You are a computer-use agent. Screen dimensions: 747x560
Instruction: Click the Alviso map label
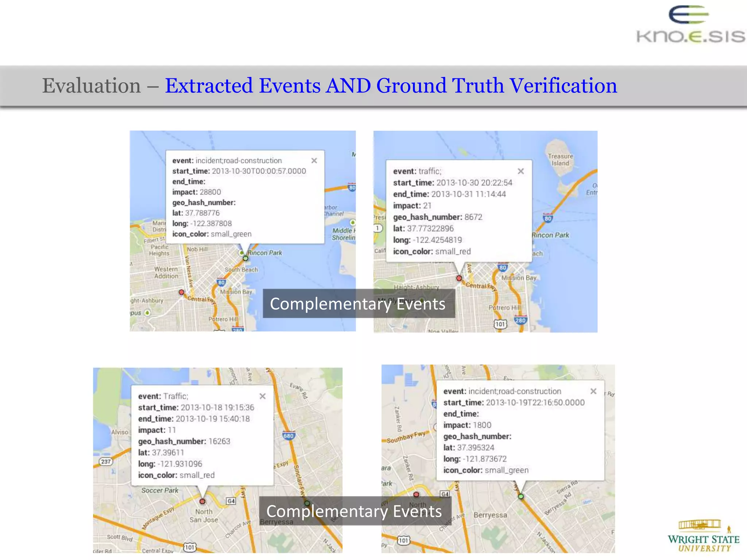(x=120, y=432)
